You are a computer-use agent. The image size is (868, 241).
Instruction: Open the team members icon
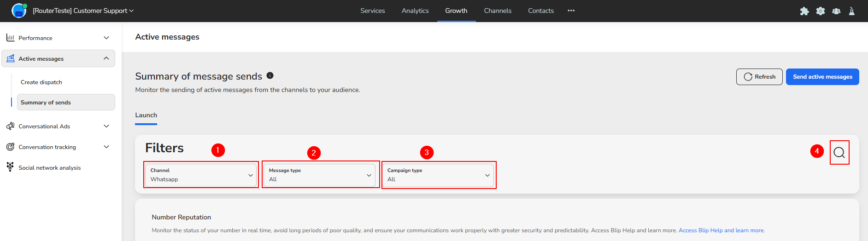click(x=836, y=11)
